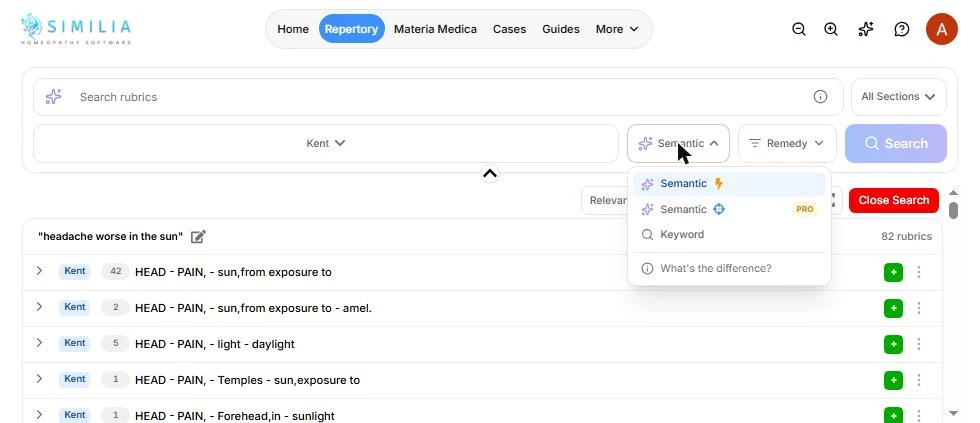The image size is (980, 423).
Task: Edit the "headache worse in the sun" query
Action: pyautogui.click(x=198, y=237)
